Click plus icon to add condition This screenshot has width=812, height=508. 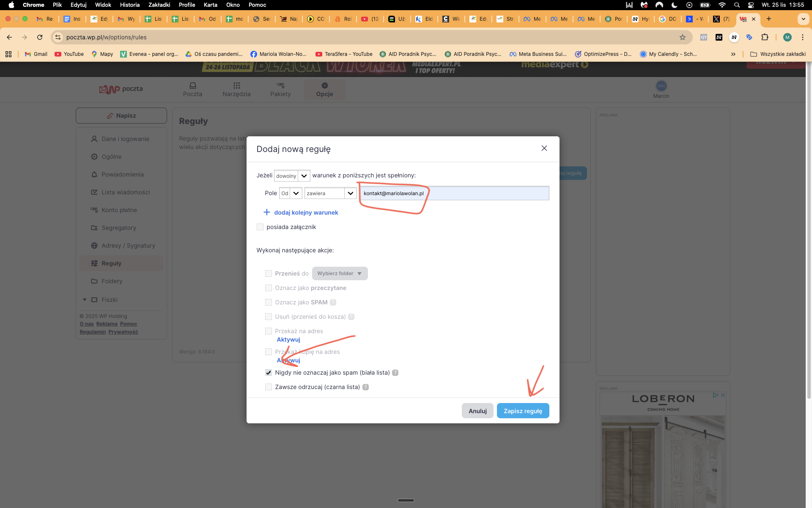[x=266, y=212]
